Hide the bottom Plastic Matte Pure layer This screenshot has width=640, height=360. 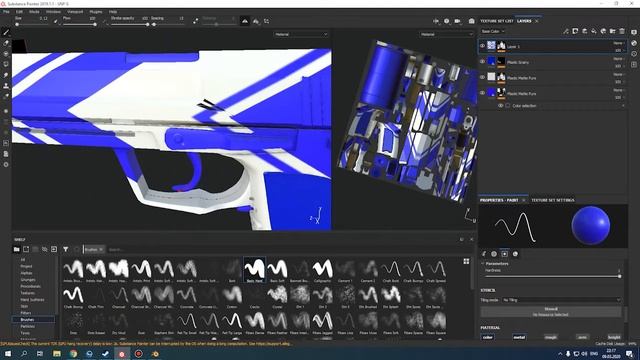click(482, 93)
